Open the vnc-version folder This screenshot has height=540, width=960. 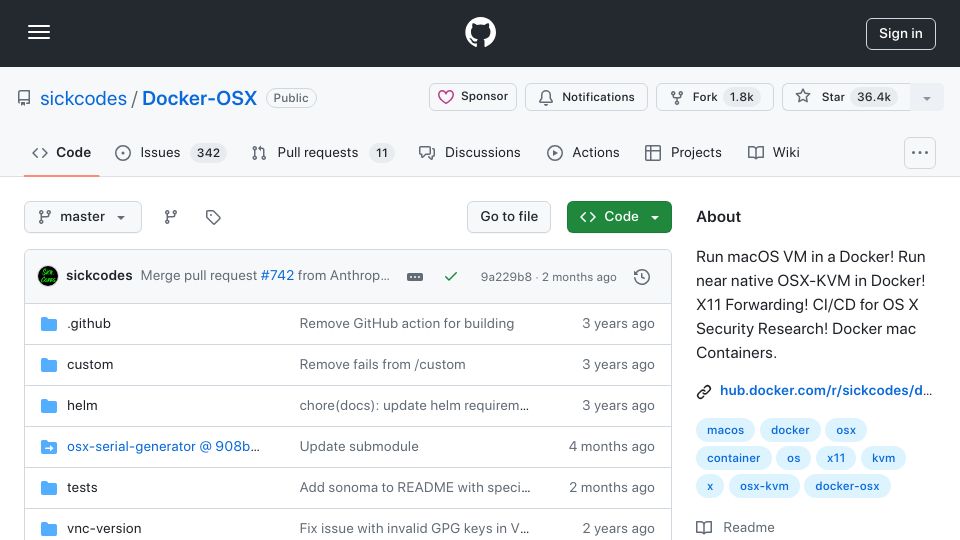104,528
